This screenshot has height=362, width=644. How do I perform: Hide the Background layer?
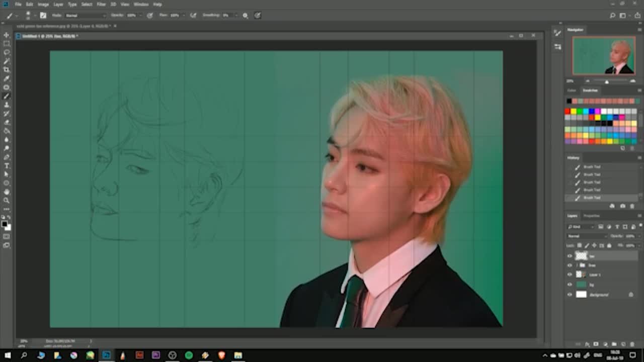(570, 295)
